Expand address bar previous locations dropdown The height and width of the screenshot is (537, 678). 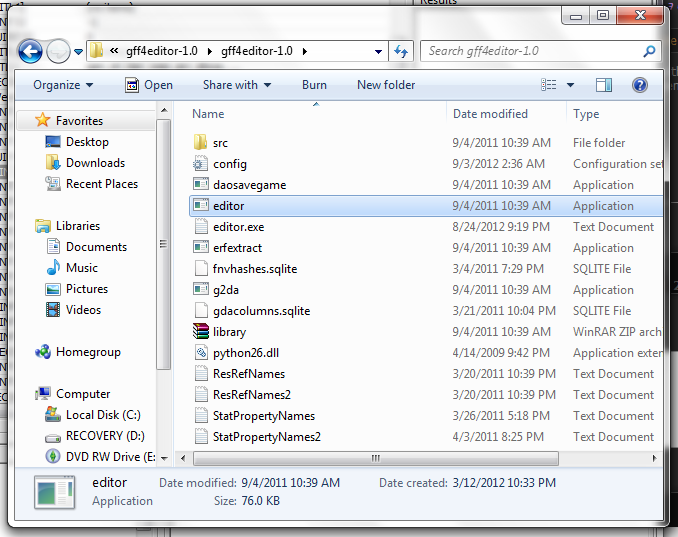(378, 51)
